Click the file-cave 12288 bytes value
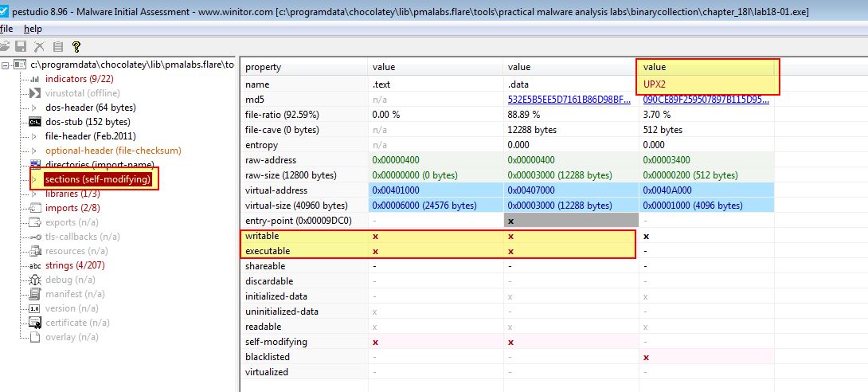The height and width of the screenshot is (392, 868). 532,130
